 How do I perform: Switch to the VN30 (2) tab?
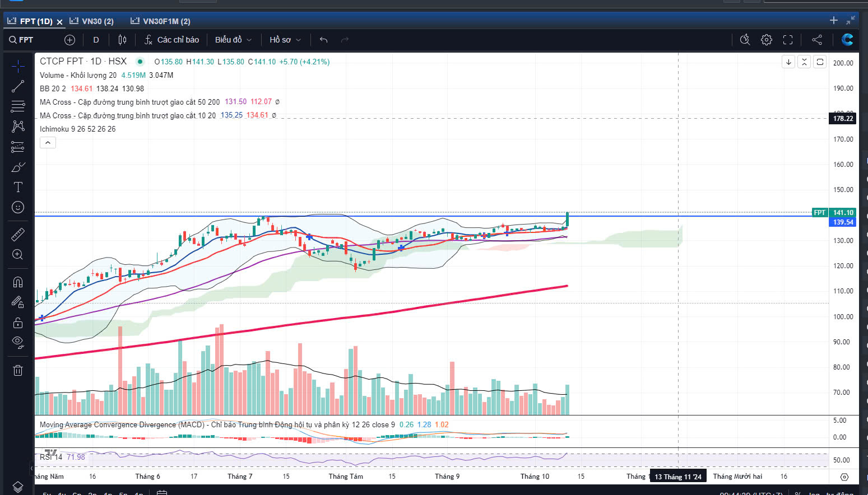coord(91,21)
